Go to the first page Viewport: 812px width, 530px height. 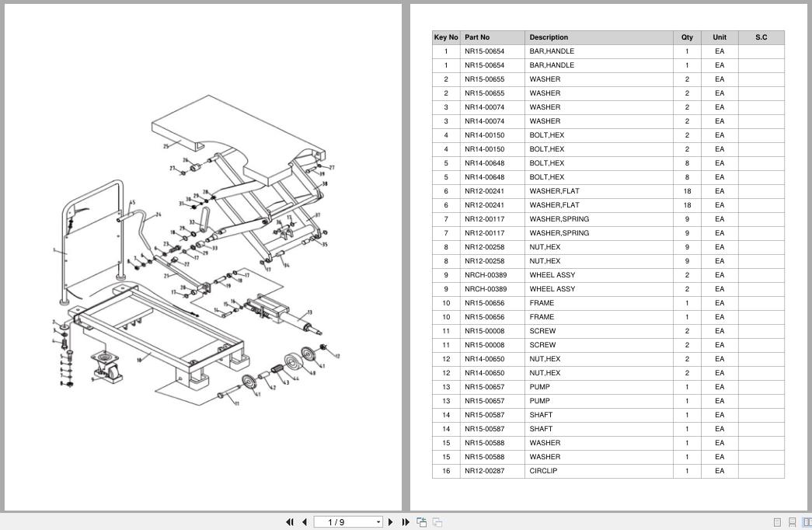pyautogui.click(x=290, y=522)
